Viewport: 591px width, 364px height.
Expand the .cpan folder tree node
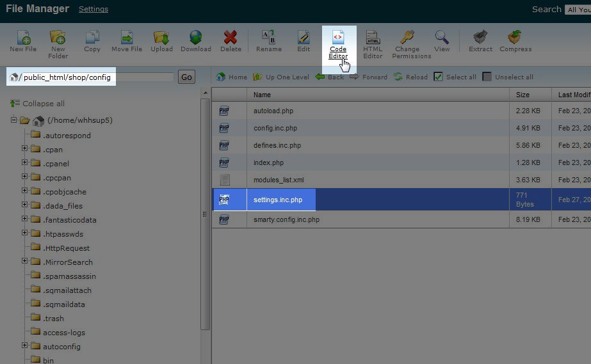click(x=25, y=149)
